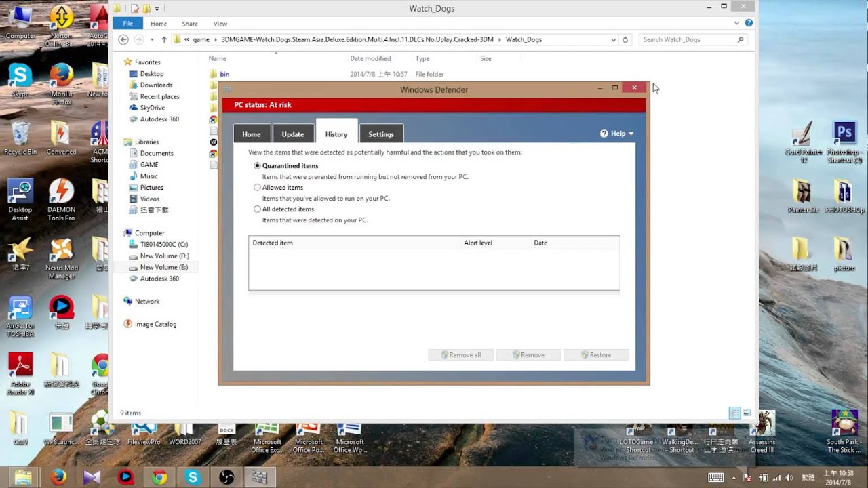Select Downloads under Favorites
The image size is (868, 488).
click(x=156, y=85)
